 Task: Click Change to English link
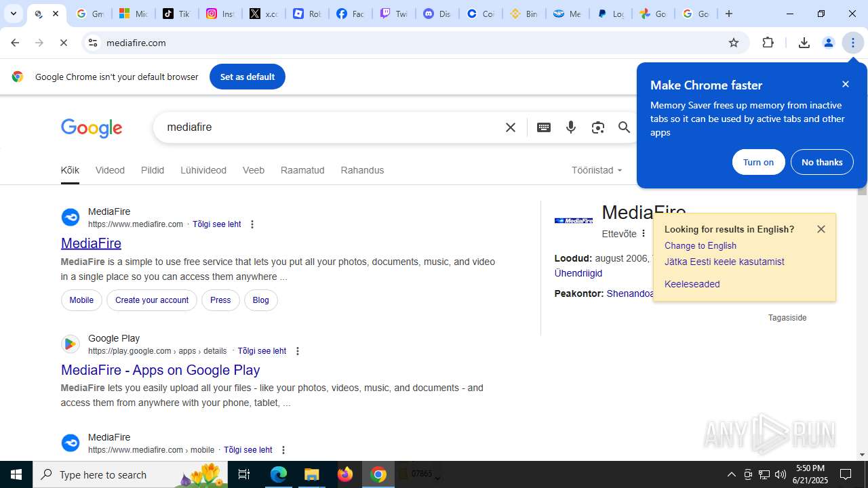click(701, 245)
